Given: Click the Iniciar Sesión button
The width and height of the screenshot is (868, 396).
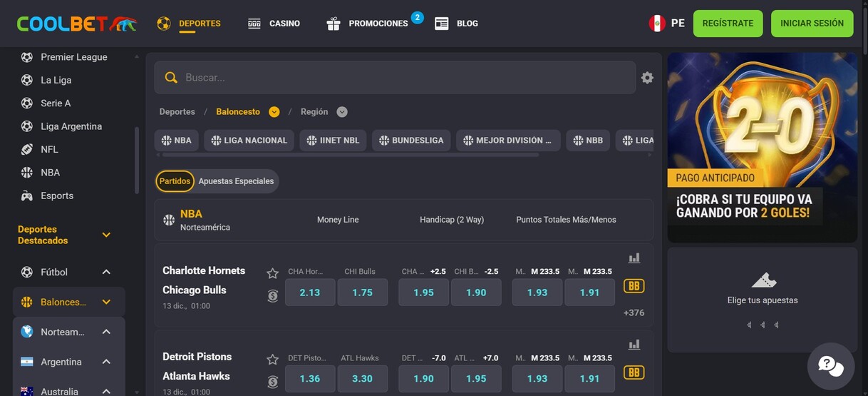Looking at the screenshot, I should coord(812,24).
